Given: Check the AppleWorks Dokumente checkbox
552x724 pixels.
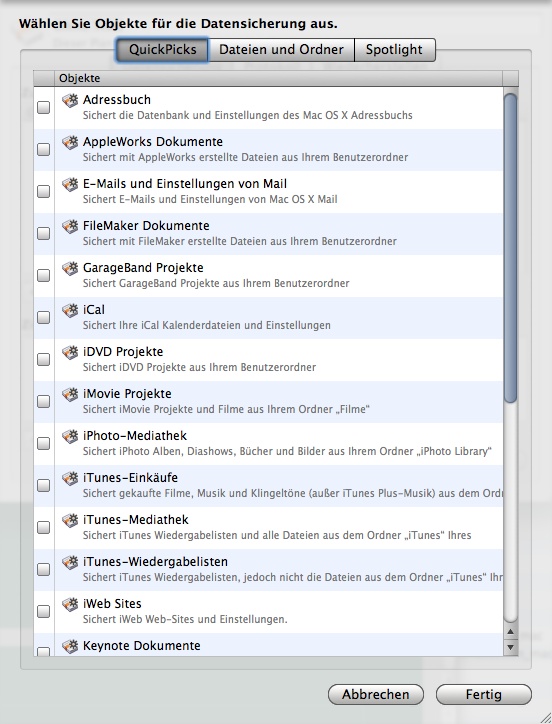Looking at the screenshot, I should pos(43,150).
